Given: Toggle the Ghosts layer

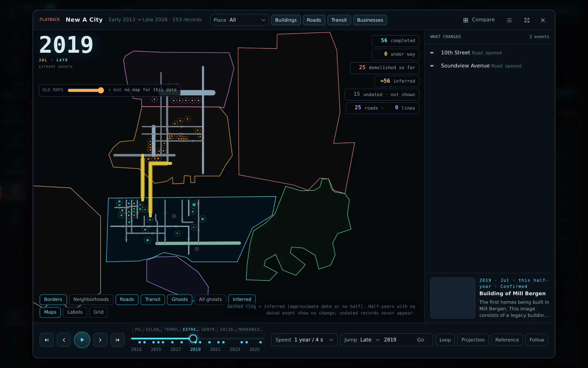Looking at the screenshot, I should (x=180, y=299).
